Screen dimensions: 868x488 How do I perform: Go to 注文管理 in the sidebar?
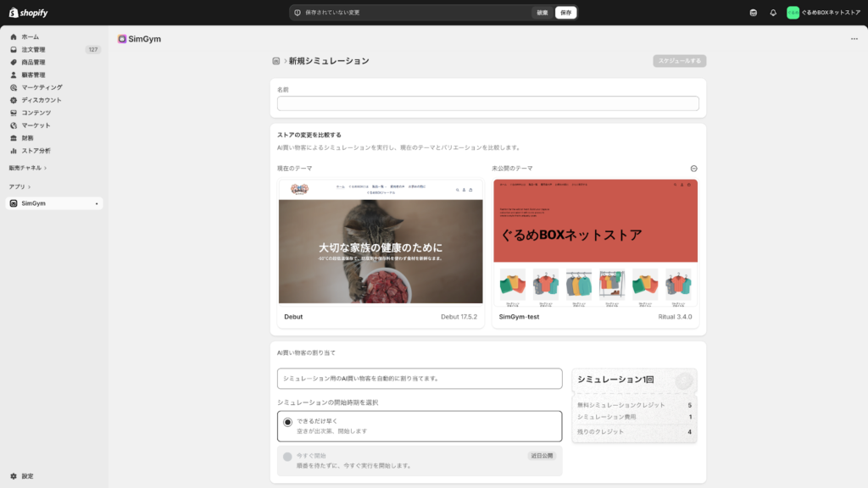pos(34,50)
